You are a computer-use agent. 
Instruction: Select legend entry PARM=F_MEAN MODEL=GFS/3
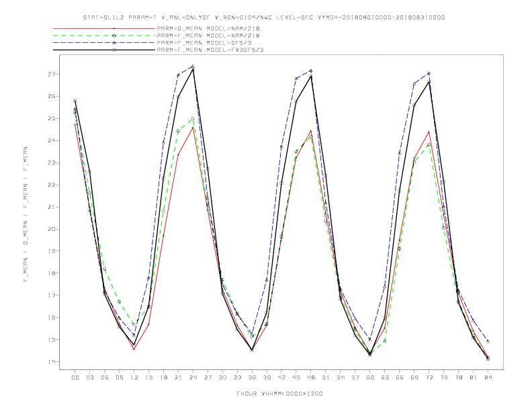tap(204, 43)
